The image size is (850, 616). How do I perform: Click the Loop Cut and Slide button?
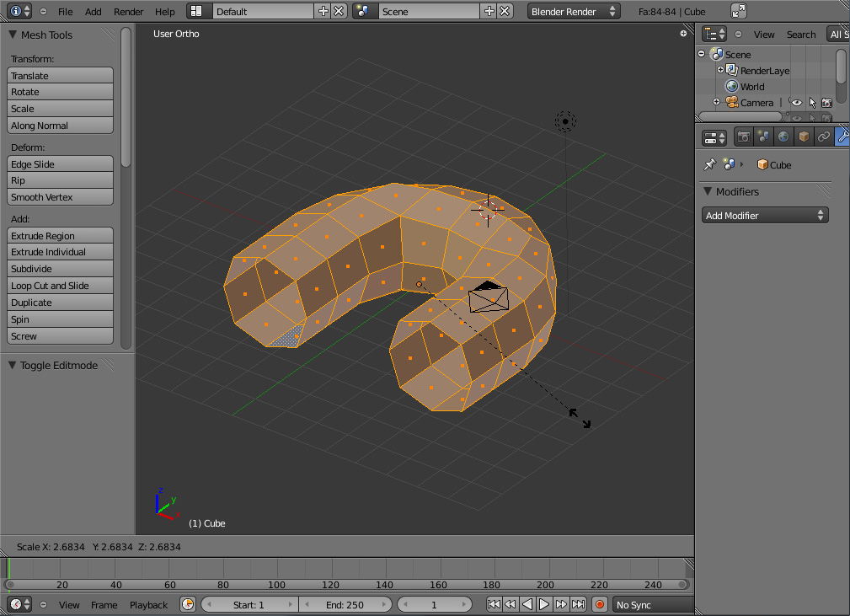[60, 286]
